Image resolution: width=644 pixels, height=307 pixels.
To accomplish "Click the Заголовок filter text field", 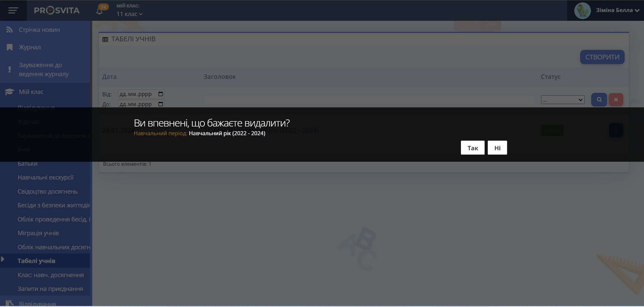I will [369, 100].
